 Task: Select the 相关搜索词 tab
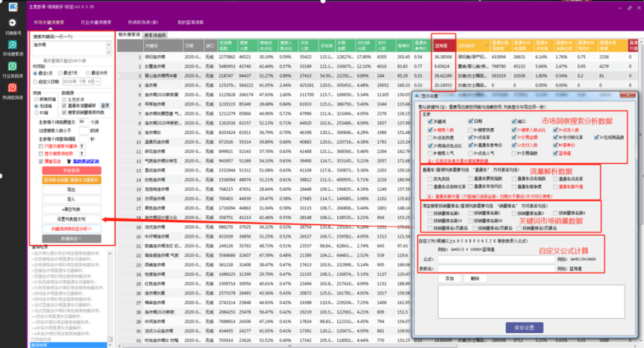(130, 35)
